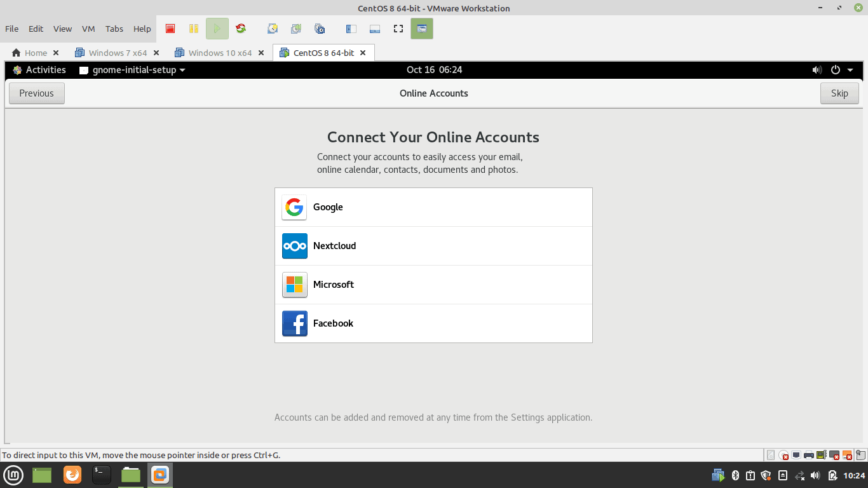Open the Edit menu
This screenshot has height=488, width=868.
(x=36, y=29)
